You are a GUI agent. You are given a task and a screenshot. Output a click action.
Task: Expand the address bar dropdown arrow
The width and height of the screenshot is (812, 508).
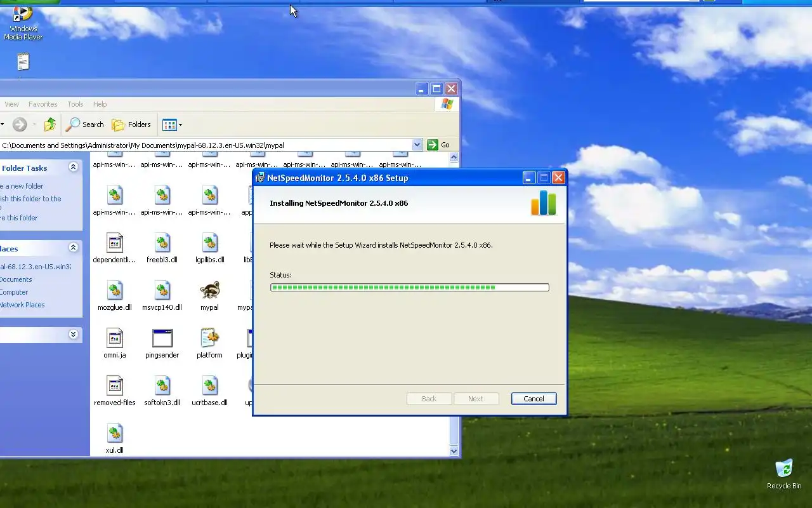pos(417,145)
